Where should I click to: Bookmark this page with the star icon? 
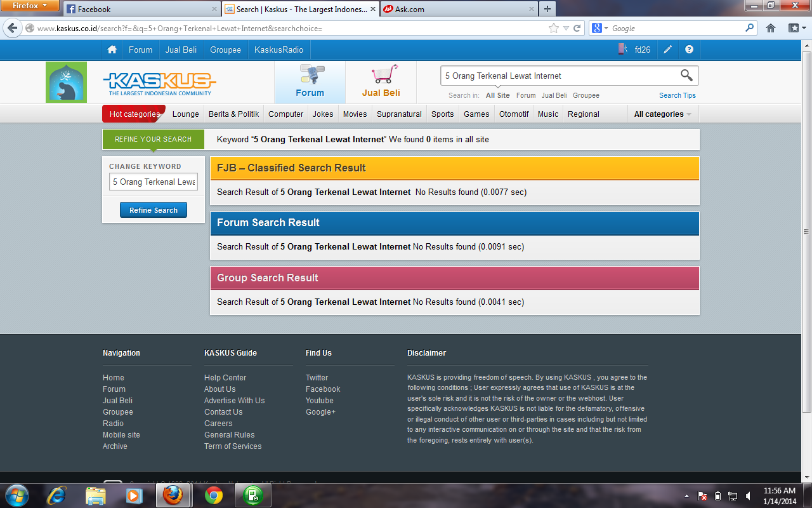point(553,29)
